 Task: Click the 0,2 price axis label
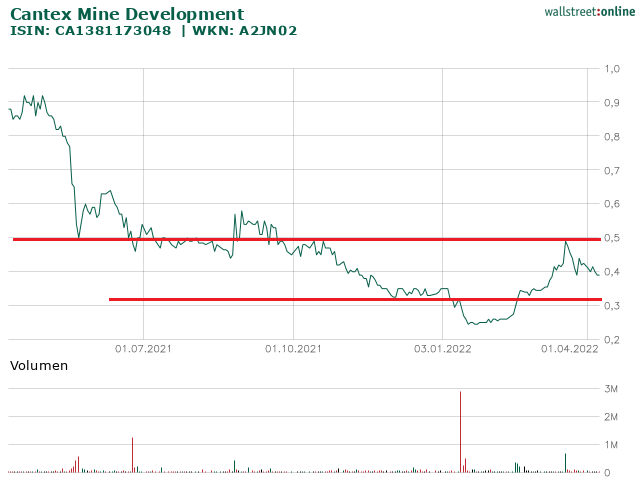point(612,340)
